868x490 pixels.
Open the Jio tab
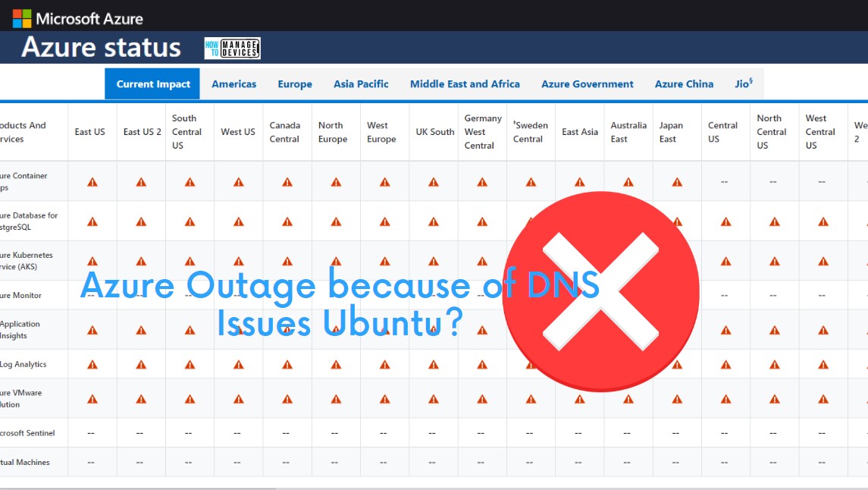point(744,83)
